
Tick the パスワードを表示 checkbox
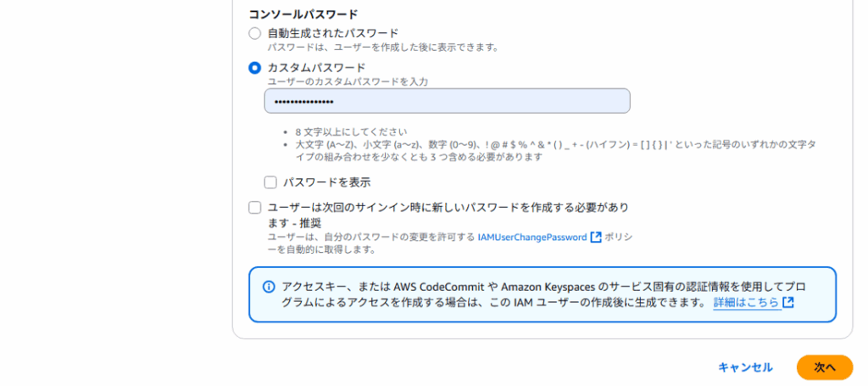pos(270,182)
